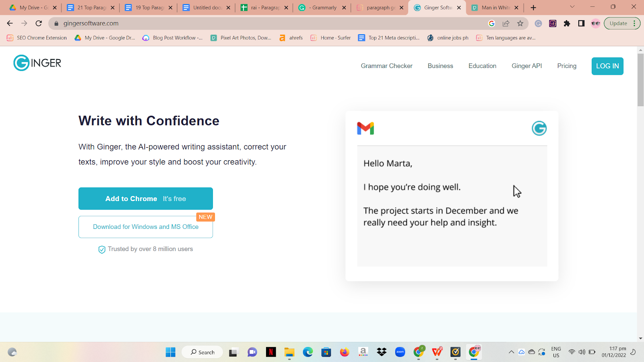
Task: Open Microsoft Store from the taskbar
Action: pyautogui.click(x=326, y=352)
